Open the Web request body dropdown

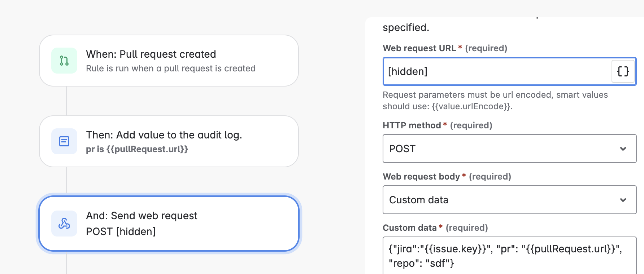click(x=509, y=200)
